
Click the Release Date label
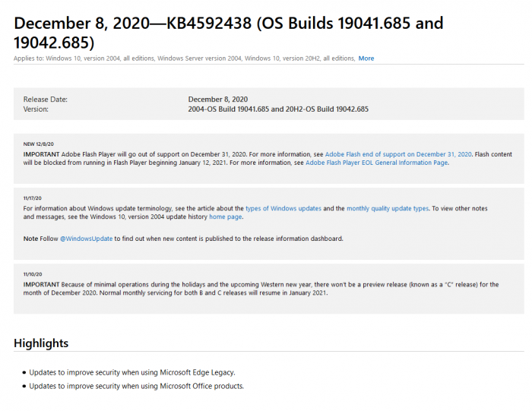pos(46,100)
